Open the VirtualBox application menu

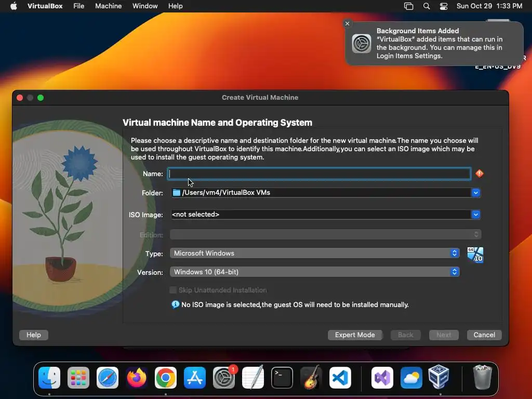point(45,6)
